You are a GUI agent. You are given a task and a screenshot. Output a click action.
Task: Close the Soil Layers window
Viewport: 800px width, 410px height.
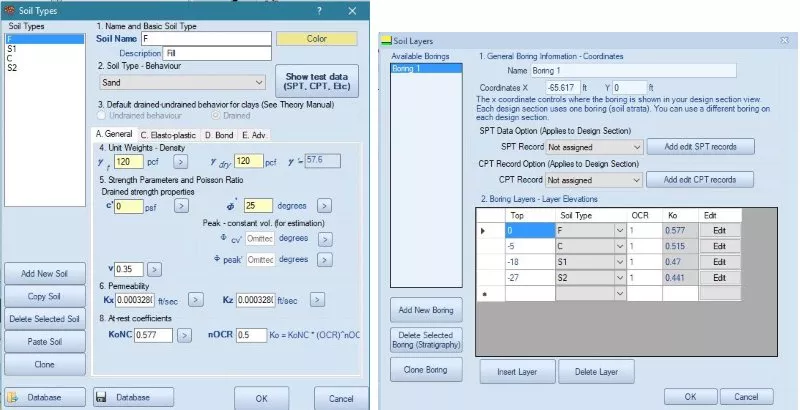[785, 40]
